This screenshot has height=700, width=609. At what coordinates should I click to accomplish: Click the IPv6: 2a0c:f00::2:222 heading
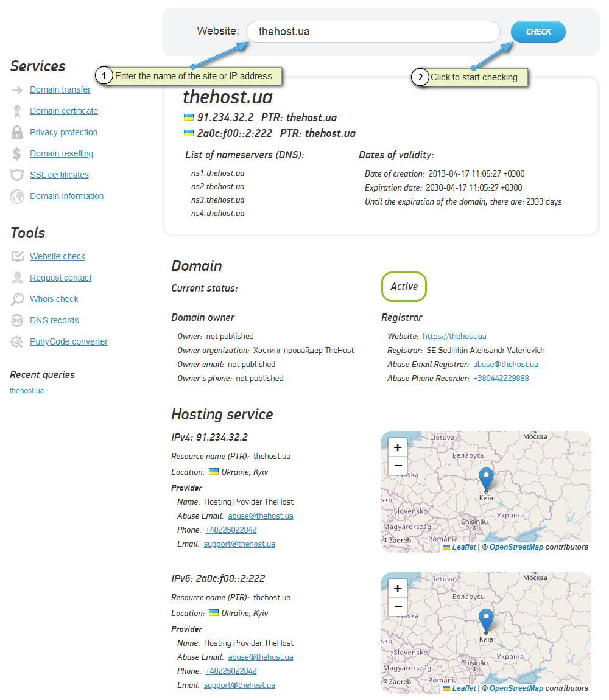click(218, 579)
